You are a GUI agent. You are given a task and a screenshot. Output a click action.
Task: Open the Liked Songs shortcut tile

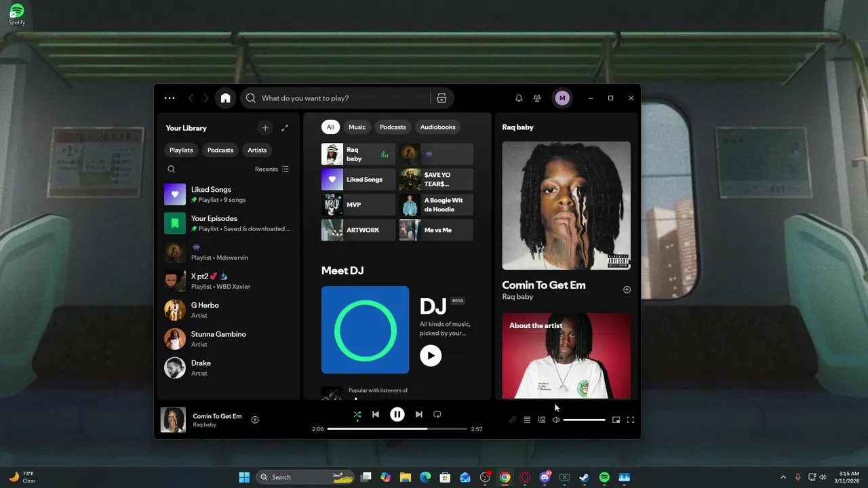coord(358,180)
